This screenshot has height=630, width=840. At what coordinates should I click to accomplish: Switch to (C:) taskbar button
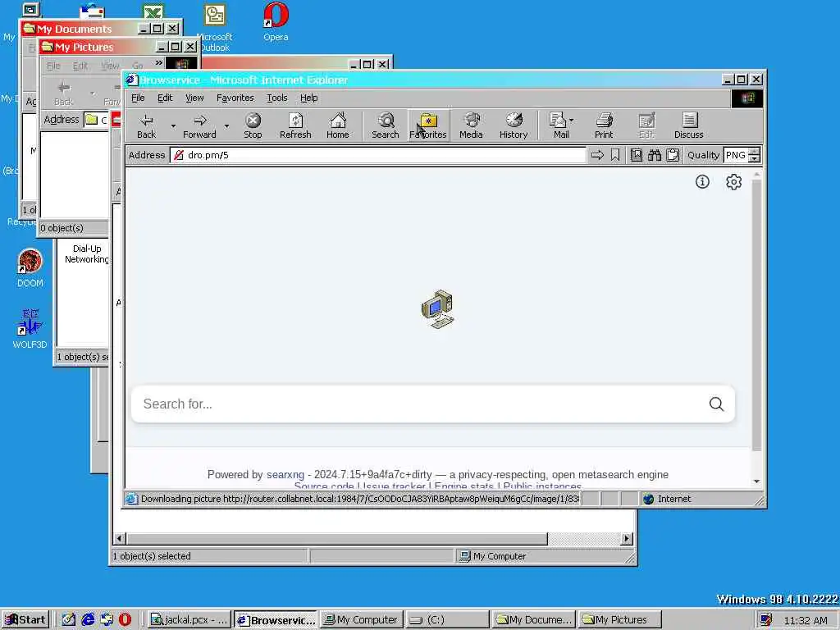(x=447, y=620)
